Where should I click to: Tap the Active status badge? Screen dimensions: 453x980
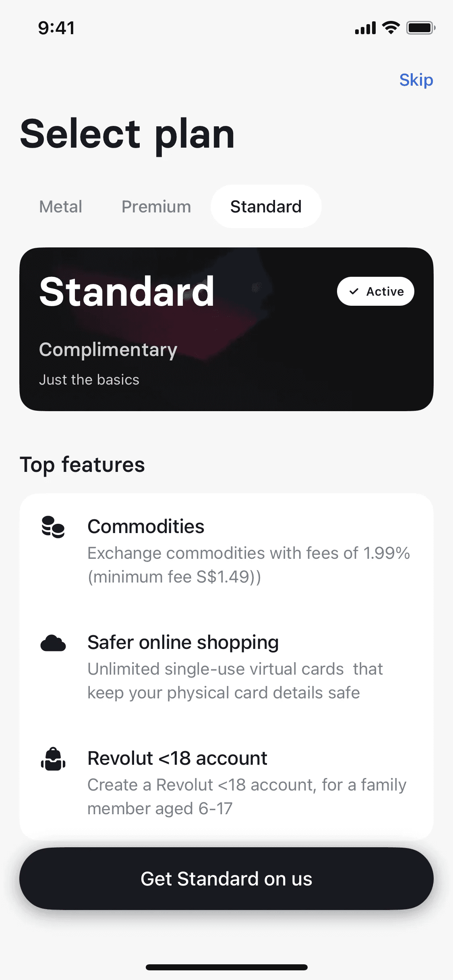tap(375, 291)
